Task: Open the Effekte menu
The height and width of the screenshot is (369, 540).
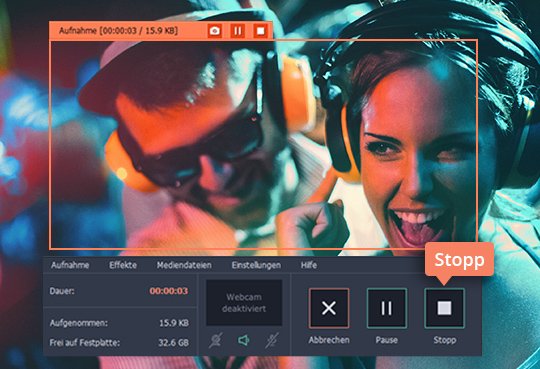Action: [x=123, y=265]
